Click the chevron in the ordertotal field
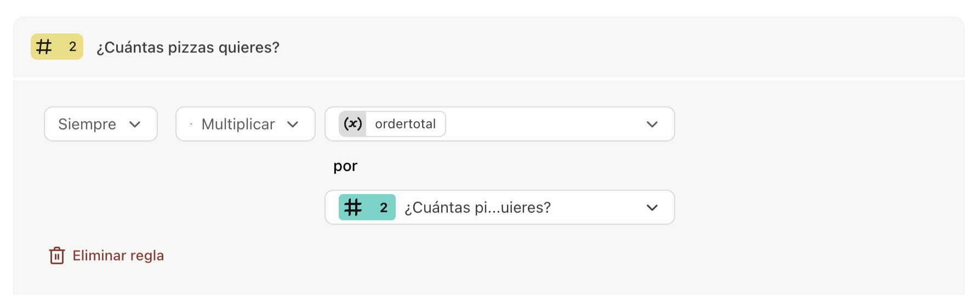This screenshot has width=980, height=296. coord(652,124)
